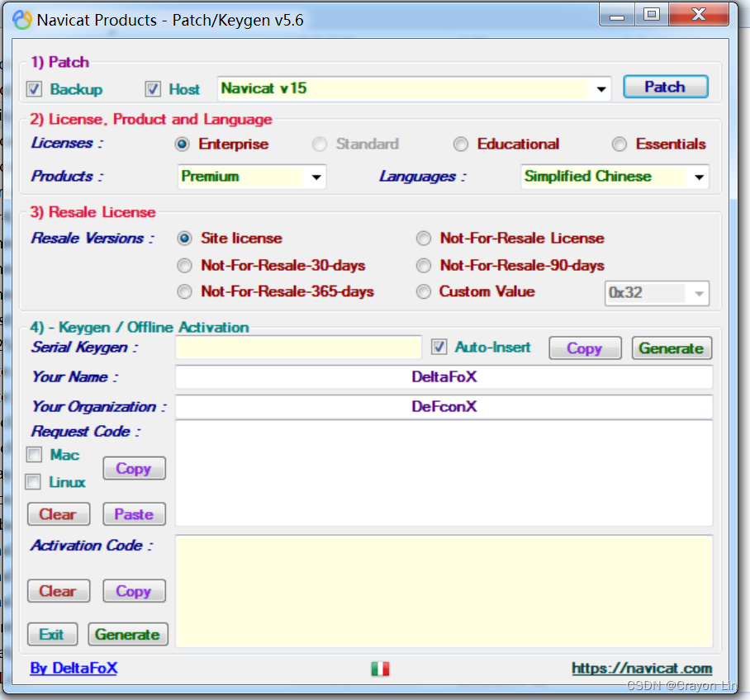Viewport: 750px width, 700px height.
Task: Click the Your Name field with DeltaFoX
Action: pos(444,377)
